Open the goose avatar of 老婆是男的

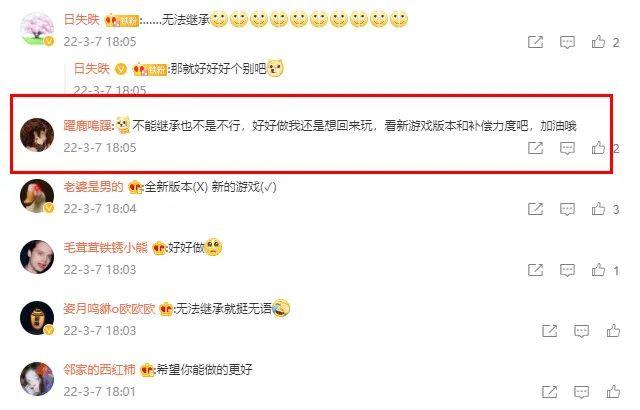[37, 196]
